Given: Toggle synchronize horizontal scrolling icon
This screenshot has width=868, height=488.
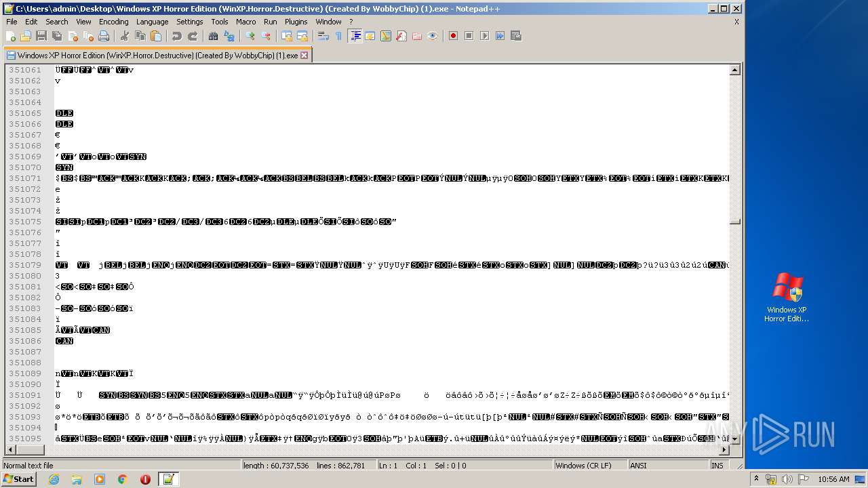Looking at the screenshot, I should click(x=302, y=36).
